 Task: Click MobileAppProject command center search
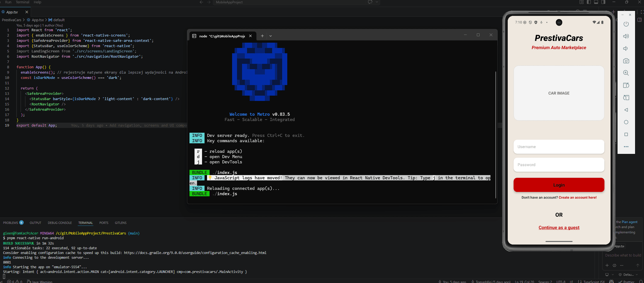click(297, 2)
